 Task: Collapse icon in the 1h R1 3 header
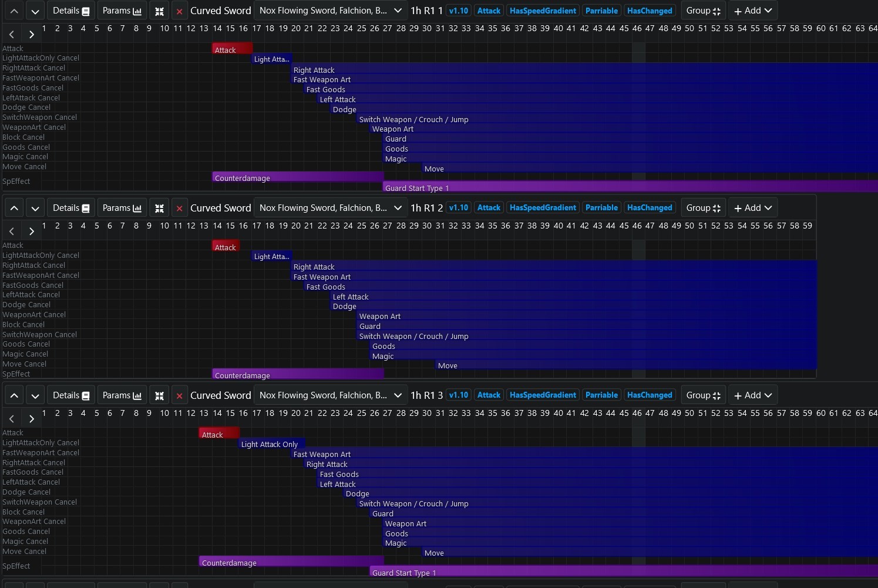(x=159, y=395)
